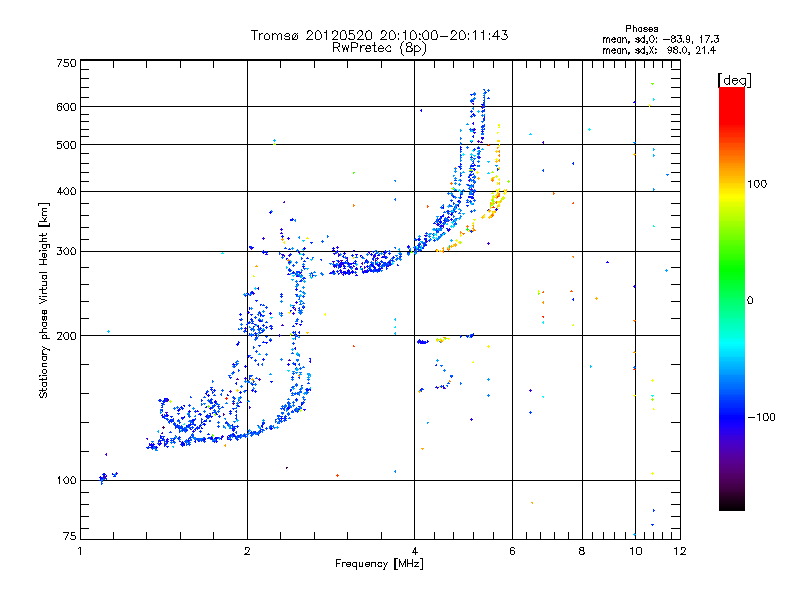Click the y-axis label '500'
Image resolution: width=800 pixels, height=600 pixels.
(66, 145)
